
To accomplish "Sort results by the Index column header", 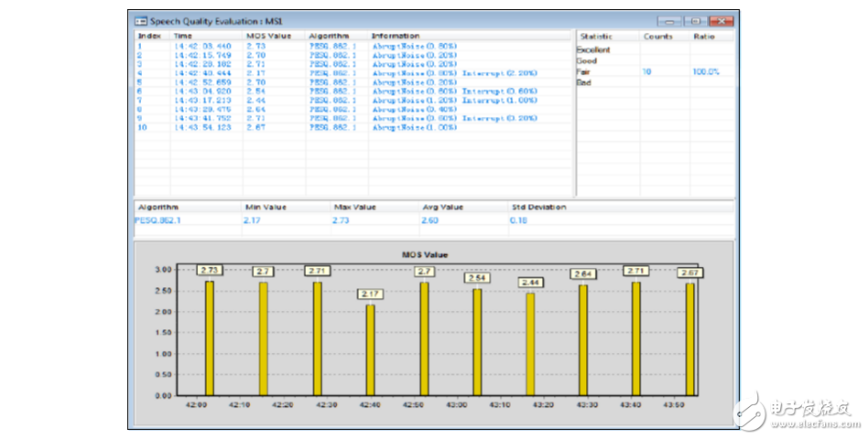I will tap(150, 36).
